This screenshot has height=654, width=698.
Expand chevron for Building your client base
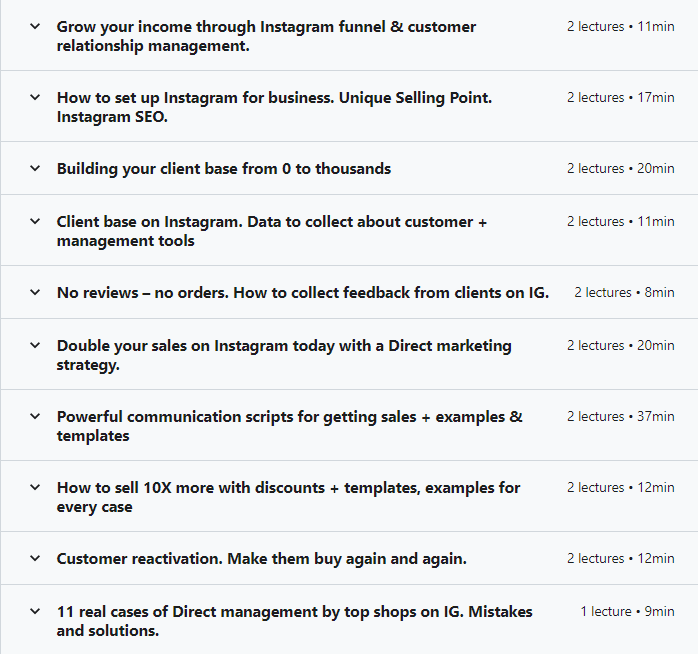tap(35, 168)
